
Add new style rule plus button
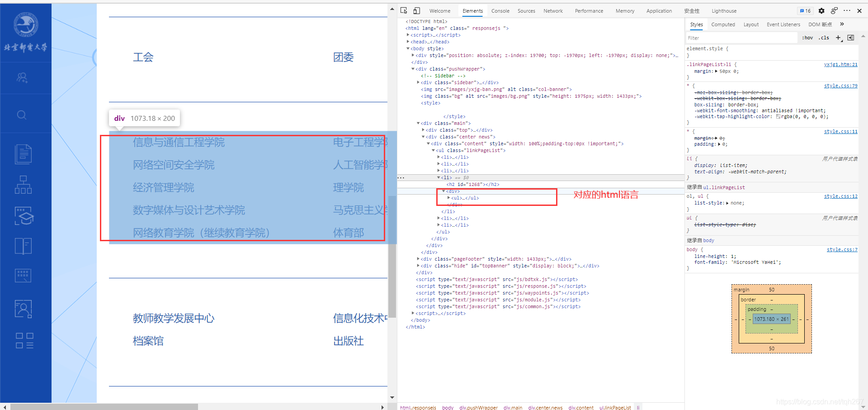[x=838, y=38]
